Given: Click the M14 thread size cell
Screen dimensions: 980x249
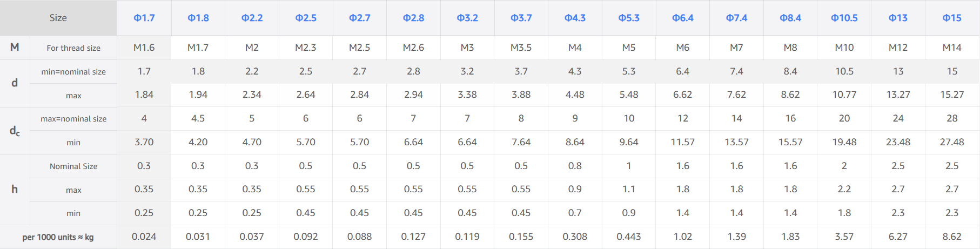Looking at the screenshot, I should 952,48.
